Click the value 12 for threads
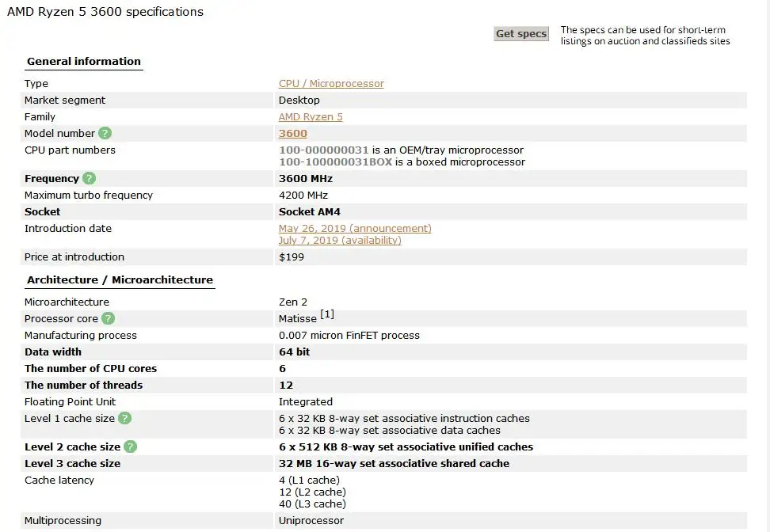The width and height of the screenshot is (770, 532). tap(286, 386)
